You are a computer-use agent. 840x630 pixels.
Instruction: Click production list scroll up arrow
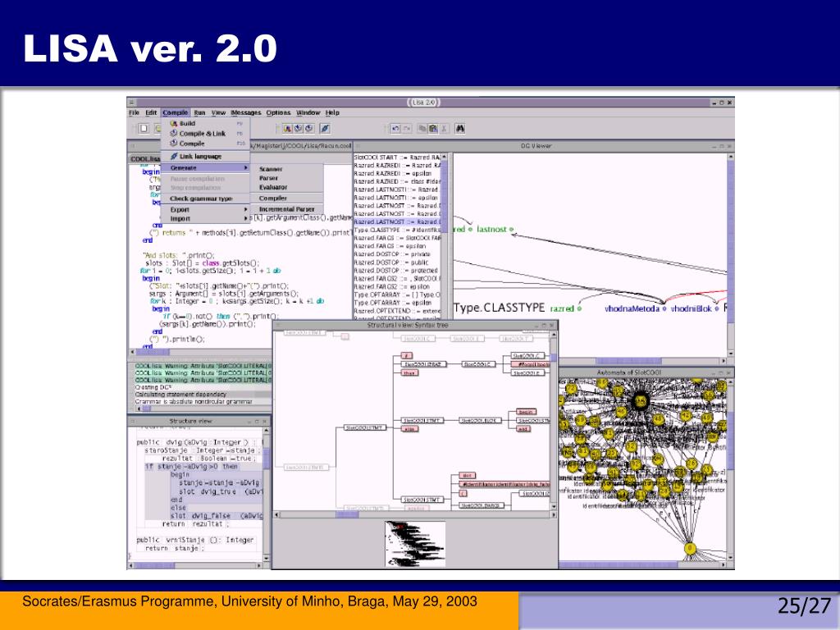click(444, 157)
